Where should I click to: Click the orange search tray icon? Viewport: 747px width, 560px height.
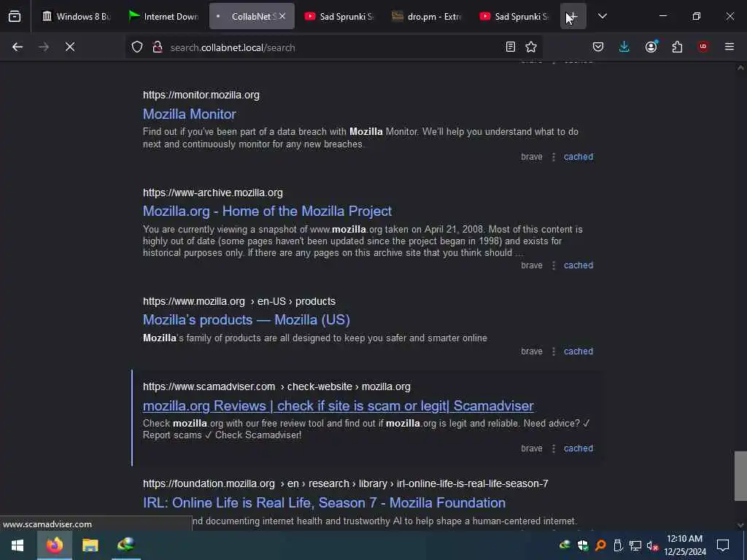[x=600, y=545]
